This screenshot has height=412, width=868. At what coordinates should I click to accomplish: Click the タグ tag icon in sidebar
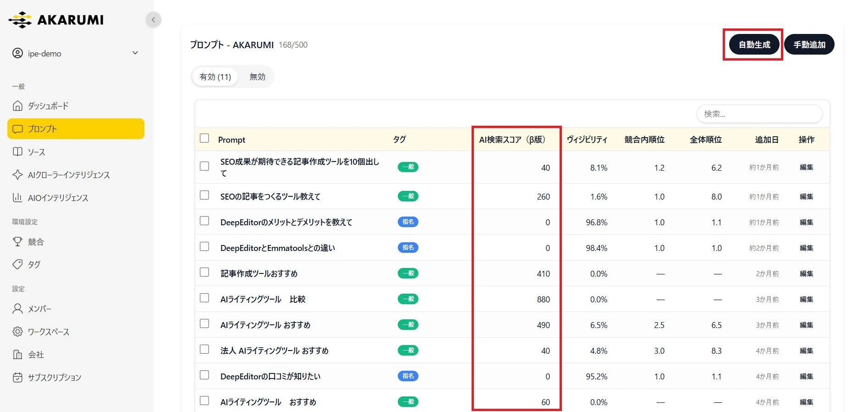(x=17, y=264)
